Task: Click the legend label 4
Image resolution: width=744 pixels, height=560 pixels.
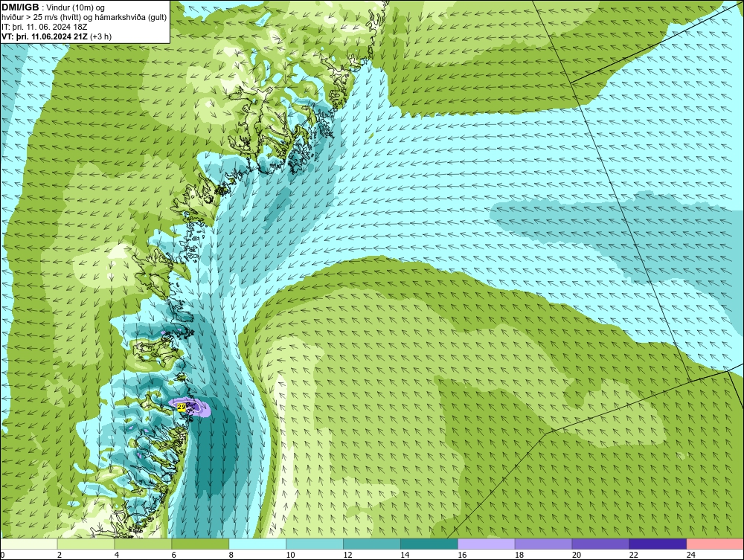Action: coord(117,555)
